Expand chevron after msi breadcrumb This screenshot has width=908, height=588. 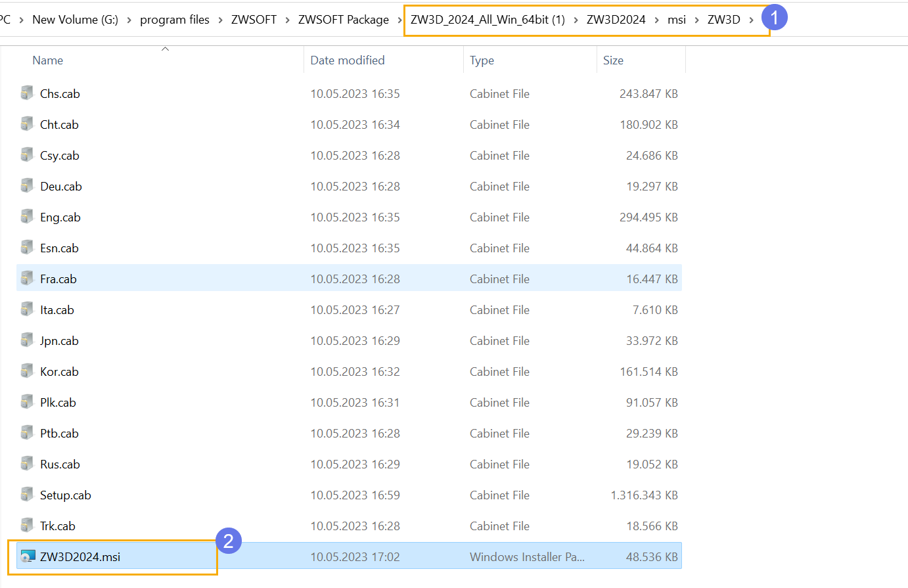(x=696, y=20)
